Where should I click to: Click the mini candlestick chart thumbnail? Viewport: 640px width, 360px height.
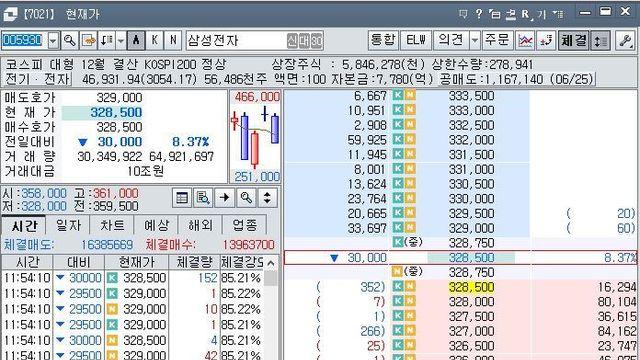click(255, 137)
